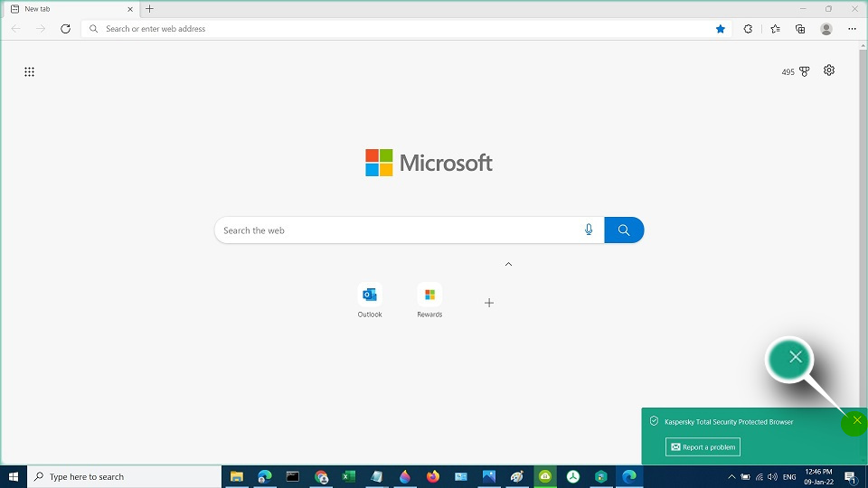Open Paint palette app from taskbar
This screenshot has width=868, height=488.
click(x=517, y=476)
